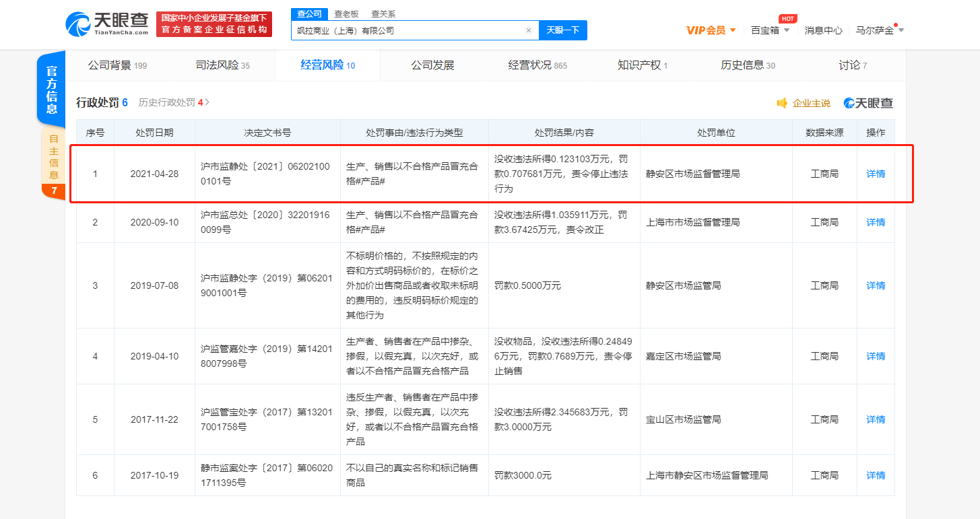Clear search box with the X icon
Image resolution: width=980 pixels, height=519 pixels.
pyautogui.click(x=529, y=30)
